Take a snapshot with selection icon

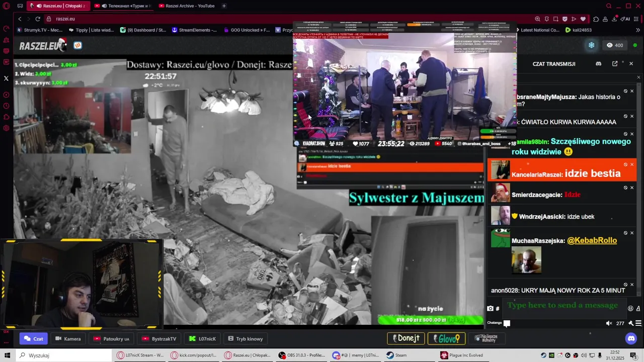(556, 19)
